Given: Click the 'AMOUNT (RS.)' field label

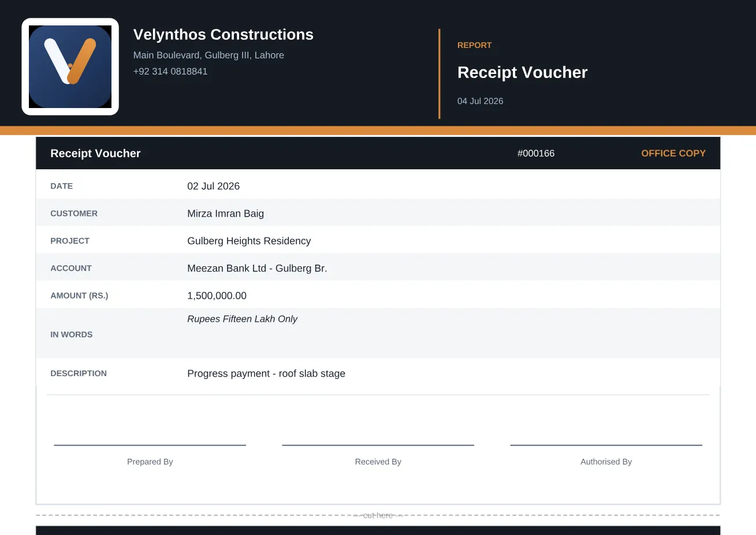Looking at the screenshot, I should point(79,296).
